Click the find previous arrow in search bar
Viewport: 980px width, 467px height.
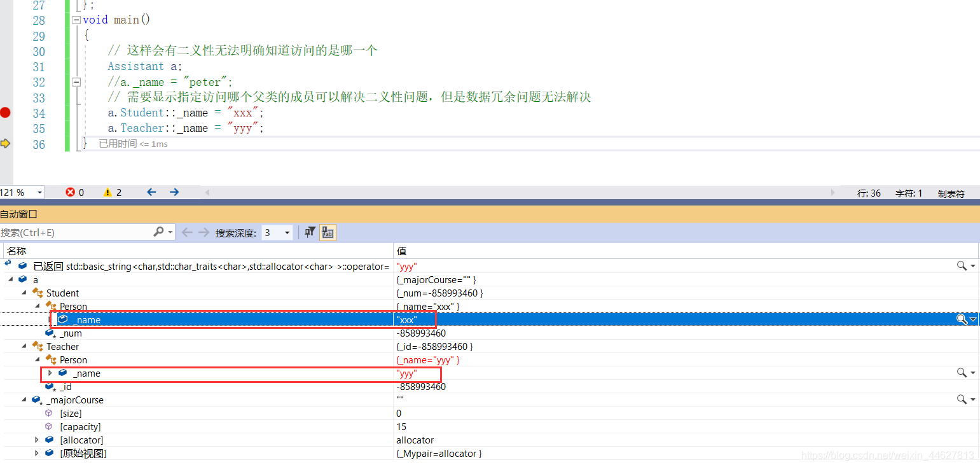[x=187, y=233]
